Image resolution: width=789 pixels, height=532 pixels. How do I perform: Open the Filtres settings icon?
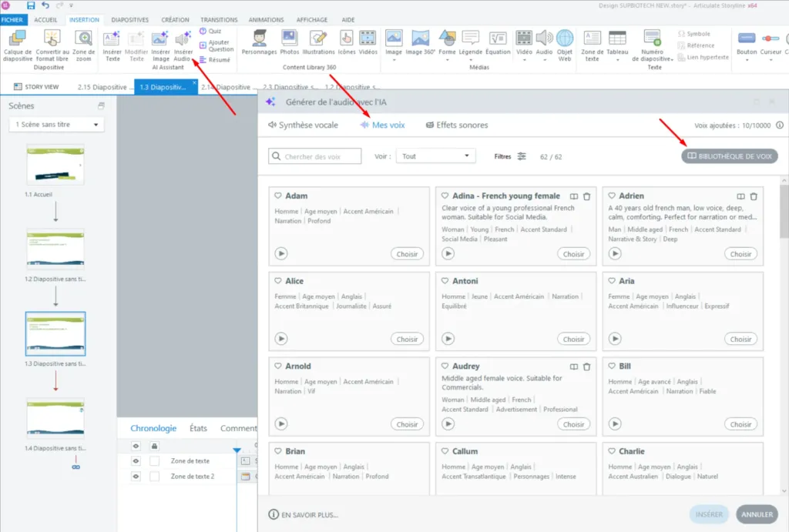pos(522,156)
